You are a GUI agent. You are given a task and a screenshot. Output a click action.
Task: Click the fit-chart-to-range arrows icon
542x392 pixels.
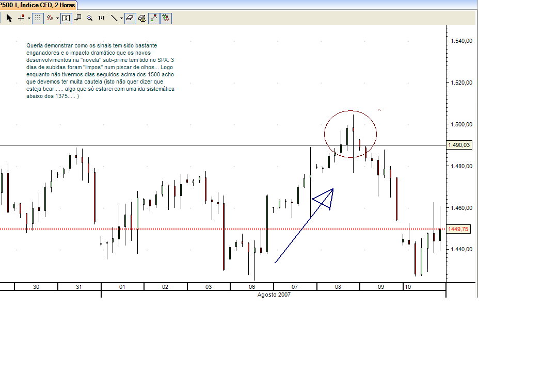click(x=154, y=17)
